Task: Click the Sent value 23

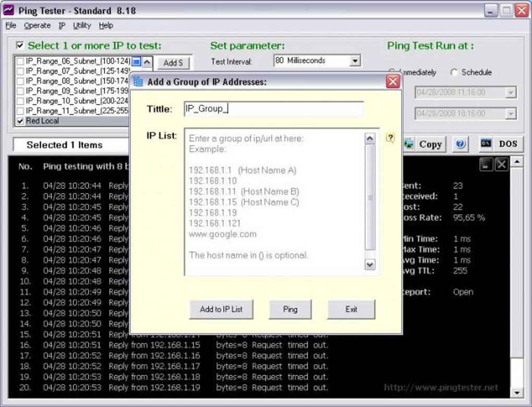Action: click(458, 186)
